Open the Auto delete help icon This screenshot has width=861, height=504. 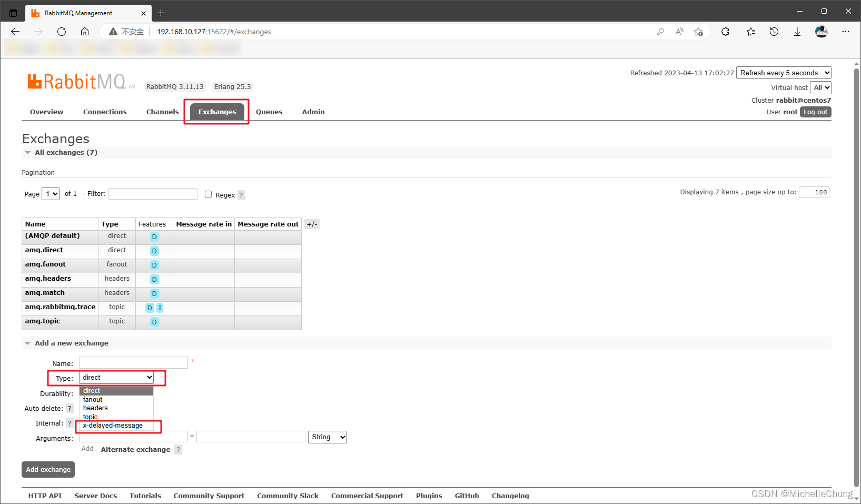[x=70, y=409]
